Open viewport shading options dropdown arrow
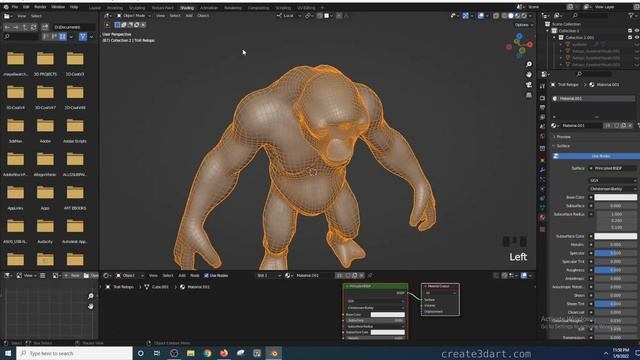 point(531,16)
